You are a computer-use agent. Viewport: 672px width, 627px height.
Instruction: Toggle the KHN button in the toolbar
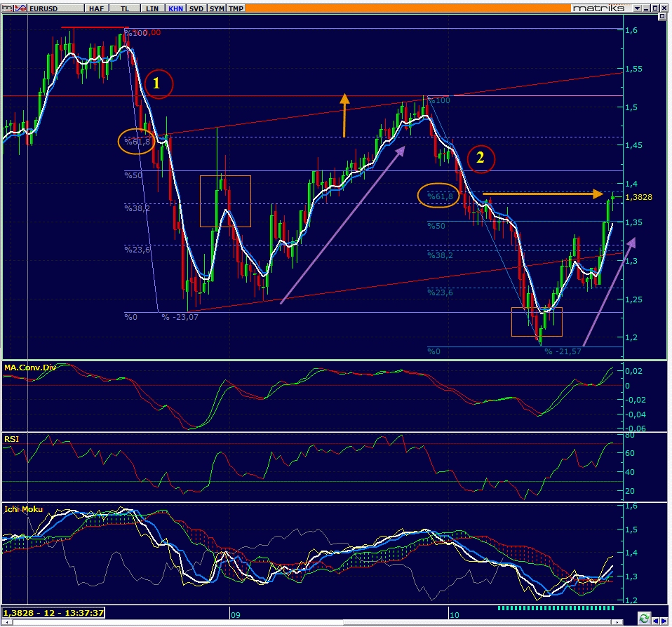(x=176, y=8)
